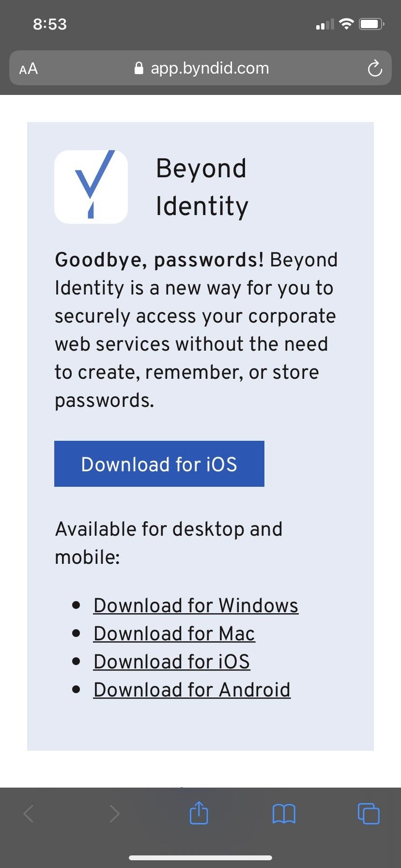Screen dimensions: 401x868
Task: Open the Download for Android link
Action: click(192, 690)
